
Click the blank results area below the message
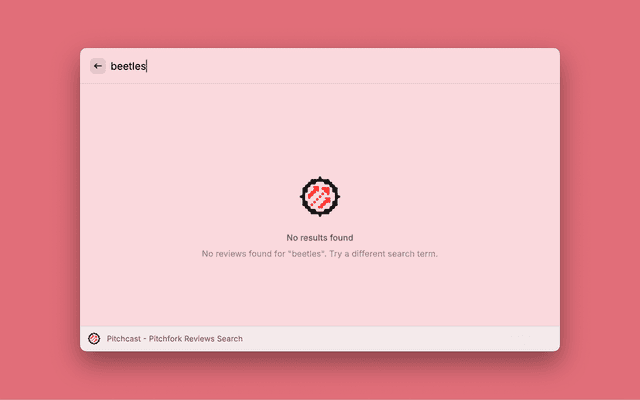pos(320,295)
